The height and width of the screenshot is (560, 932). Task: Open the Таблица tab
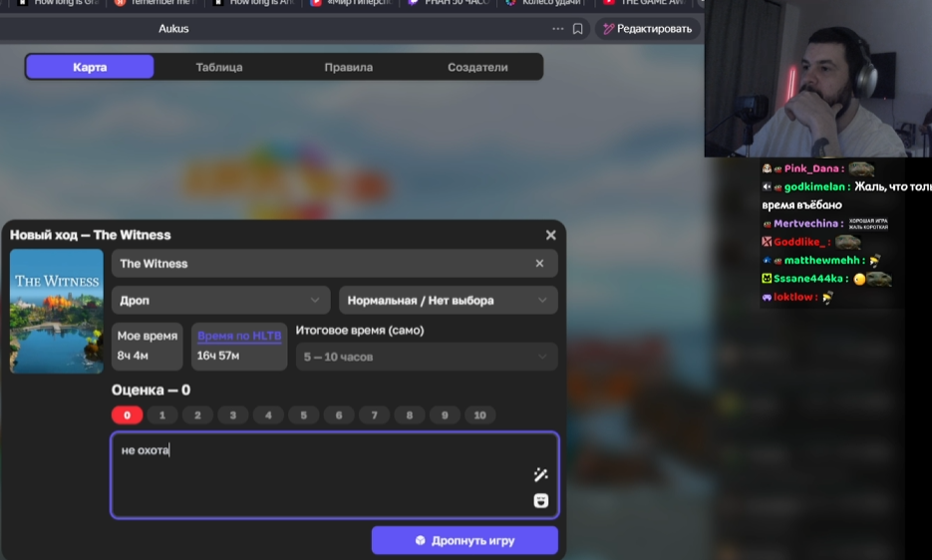pos(219,67)
